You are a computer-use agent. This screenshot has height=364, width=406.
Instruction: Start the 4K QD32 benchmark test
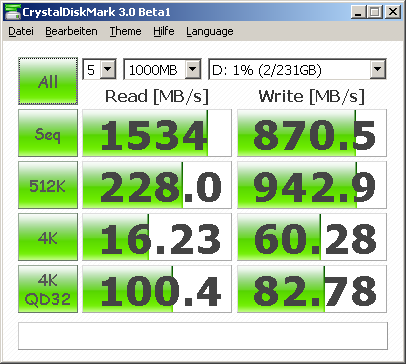click(x=48, y=289)
